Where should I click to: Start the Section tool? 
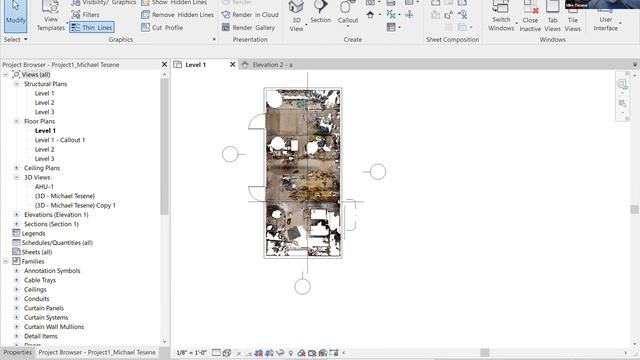320,12
